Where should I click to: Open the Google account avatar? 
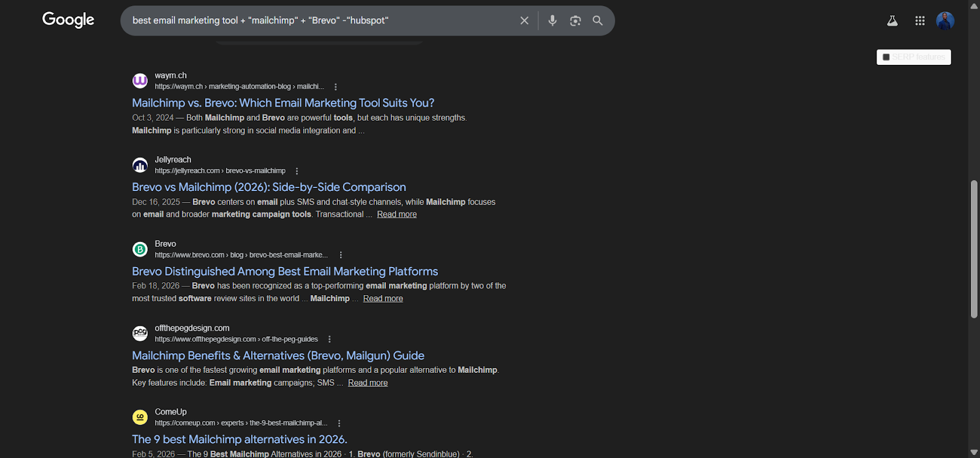pyautogui.click(x=945, y=21)
